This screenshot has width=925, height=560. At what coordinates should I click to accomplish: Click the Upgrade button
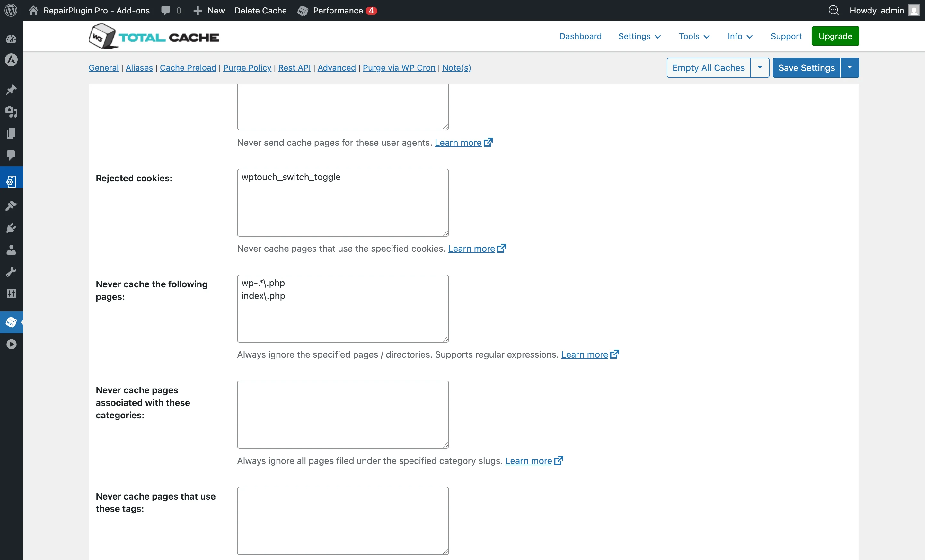[x=835, y=36]
